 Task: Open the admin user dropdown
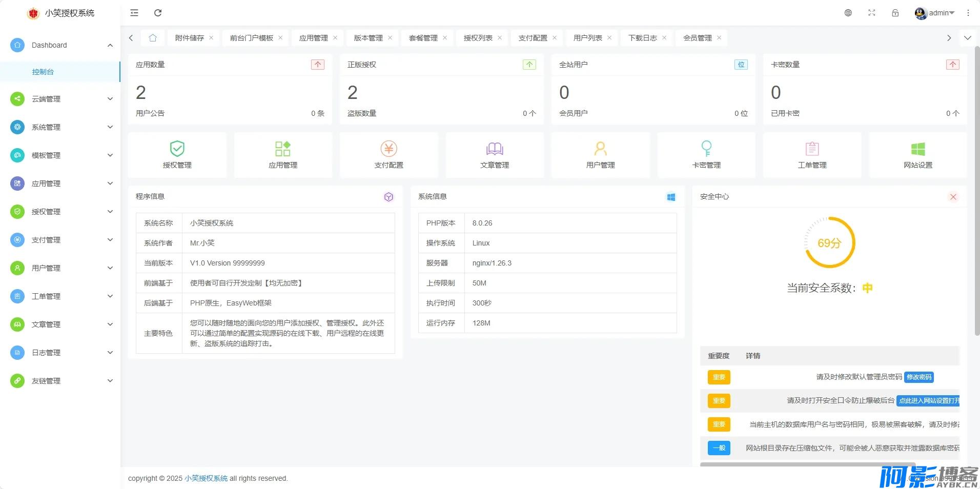click(935, 13)
